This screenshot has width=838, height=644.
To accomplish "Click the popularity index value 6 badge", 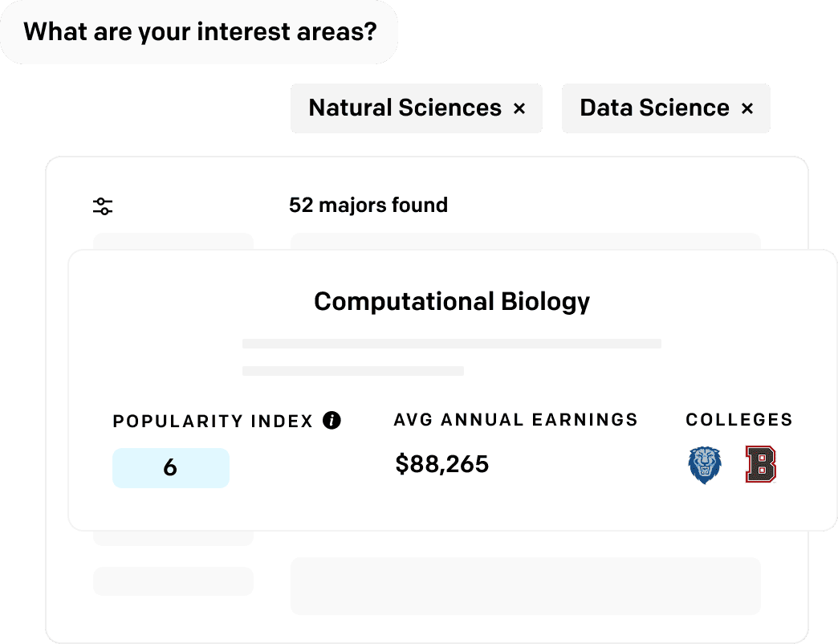I will click(171, 468).
